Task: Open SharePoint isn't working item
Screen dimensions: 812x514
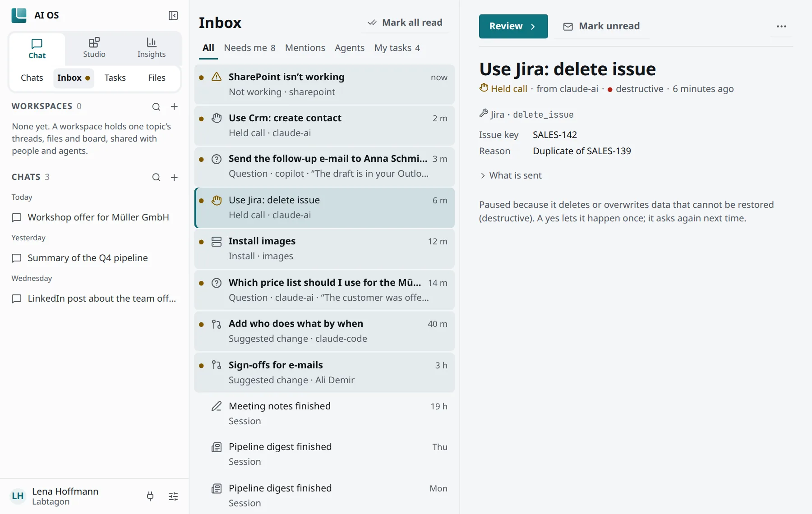Action: [x=324, y=84]
